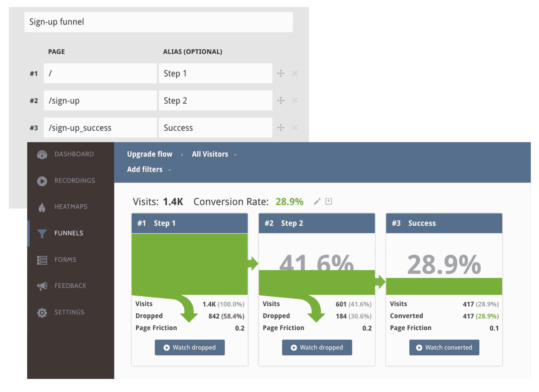Click the Sign-up funnel name field
Screen dimensions: 539x392
click(158, 22)
